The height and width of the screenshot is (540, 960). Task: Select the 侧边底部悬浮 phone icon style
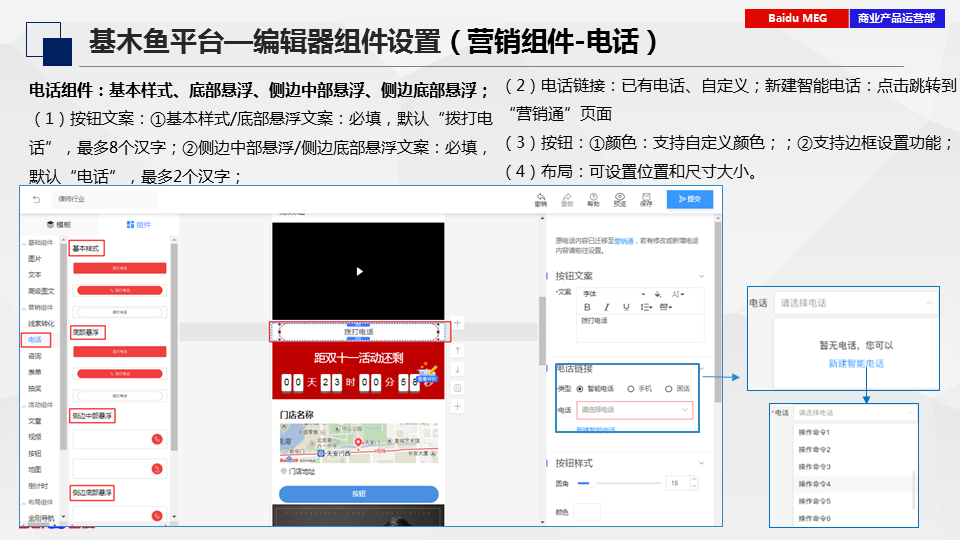(x=157, y=516)
